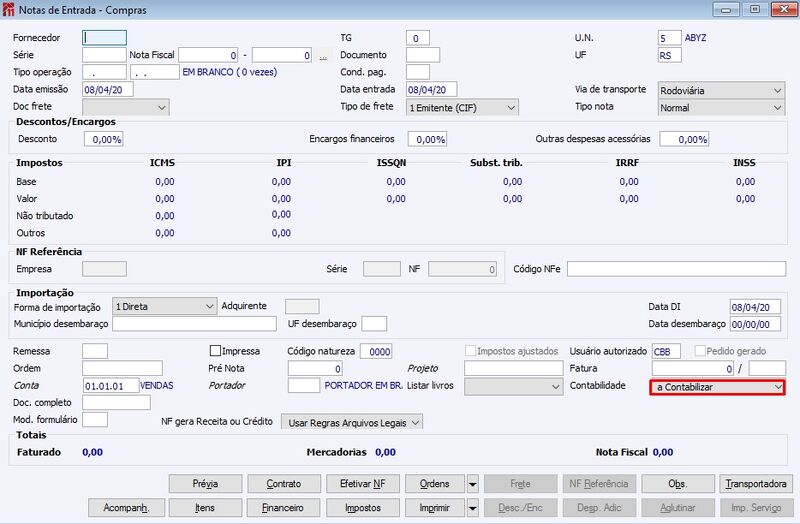Click the TG input field
Viewport: 800px width, 524px height.
(417, 38)
